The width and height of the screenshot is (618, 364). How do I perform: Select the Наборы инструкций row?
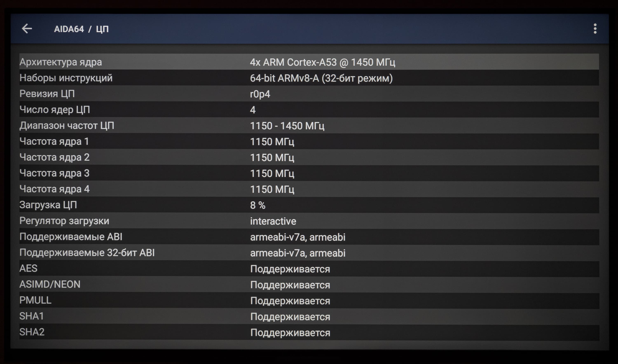tap(309, 78)
